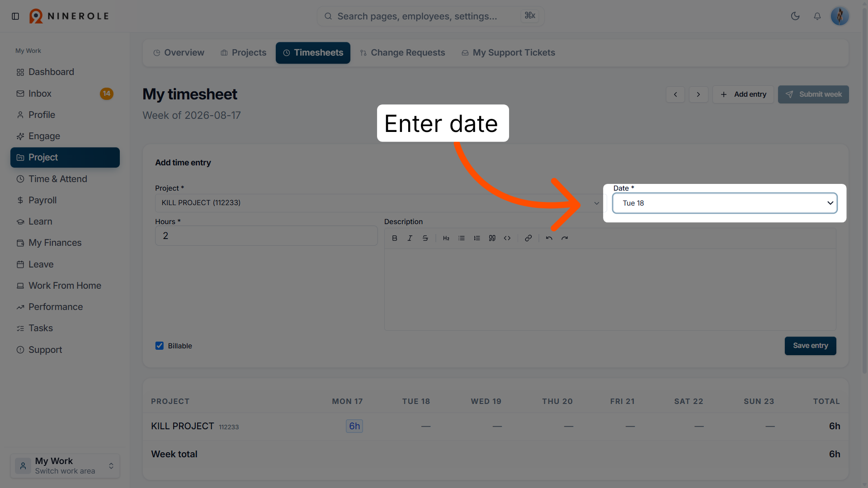Open My Support Tickets tab
This screenshot has width=868, height=488.
click(x=508, y=53)
